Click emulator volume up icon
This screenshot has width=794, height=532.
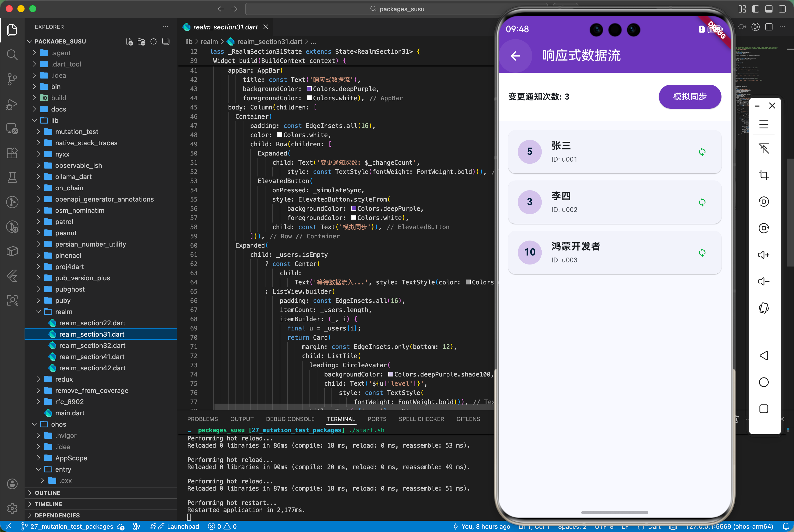point(764,255)
